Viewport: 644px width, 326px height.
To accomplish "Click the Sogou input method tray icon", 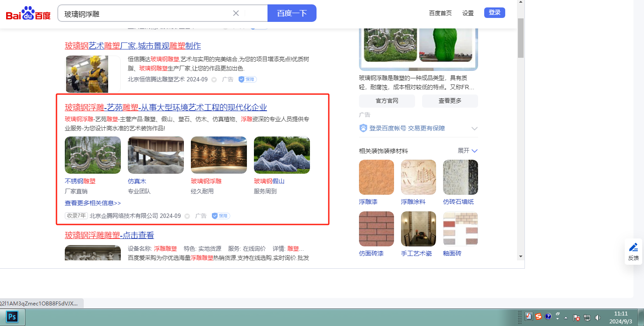I will tap(538, 317).
